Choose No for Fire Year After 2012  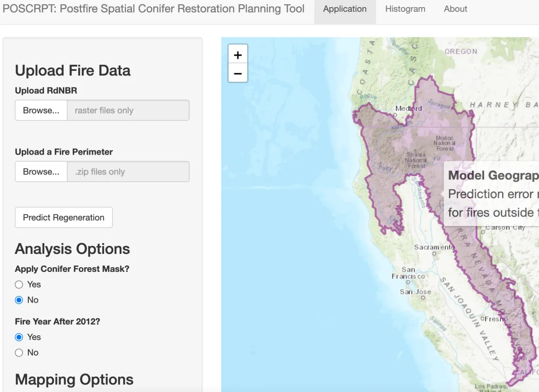click(19, 352)
